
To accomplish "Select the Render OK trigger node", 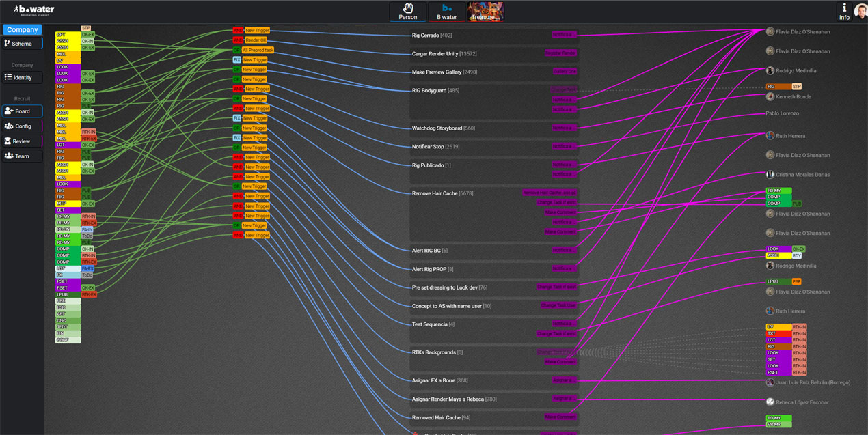I will (256, 40).
